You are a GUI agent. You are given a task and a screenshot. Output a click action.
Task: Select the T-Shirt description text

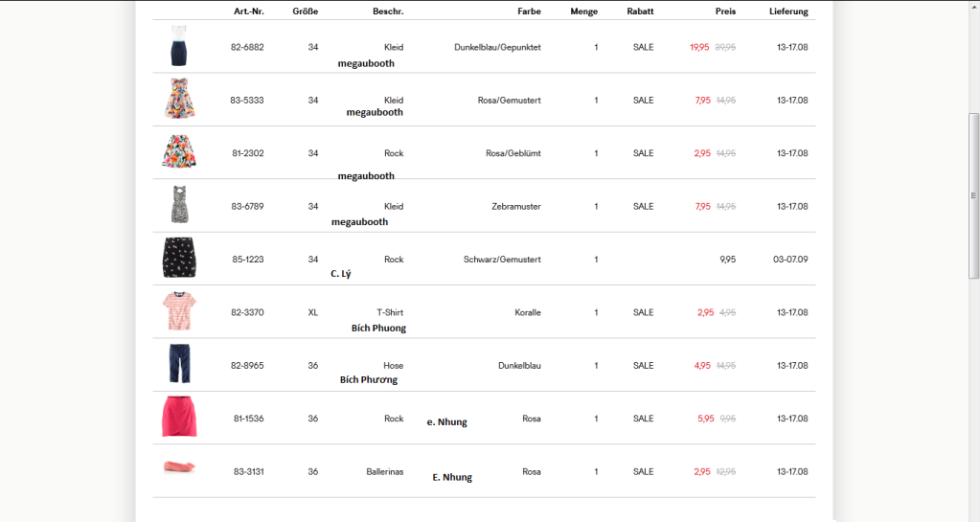[x=390, y=312]
